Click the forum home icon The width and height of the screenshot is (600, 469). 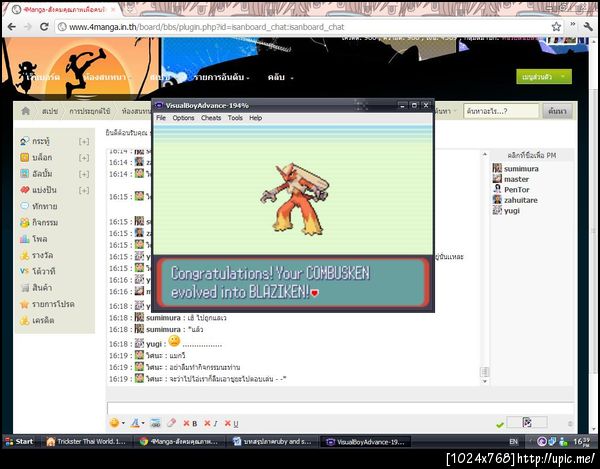[x=25, y=111]
